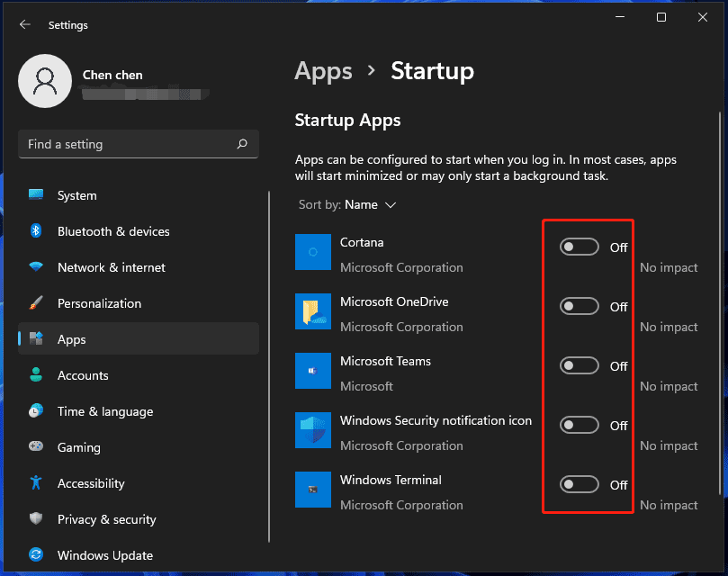Open Accounts settings section

coord(83,375)
